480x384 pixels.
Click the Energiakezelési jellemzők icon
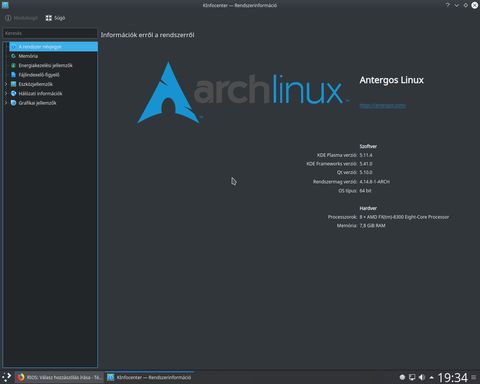(13, 65)
